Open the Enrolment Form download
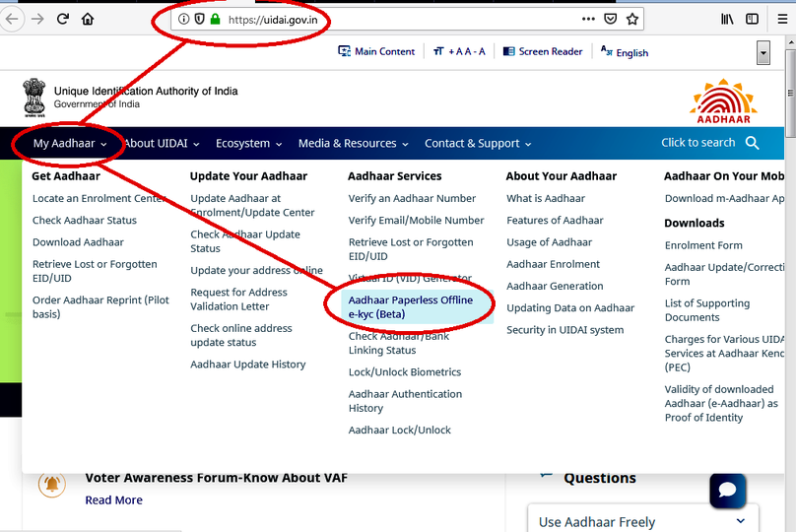 (x=703, y=245)
